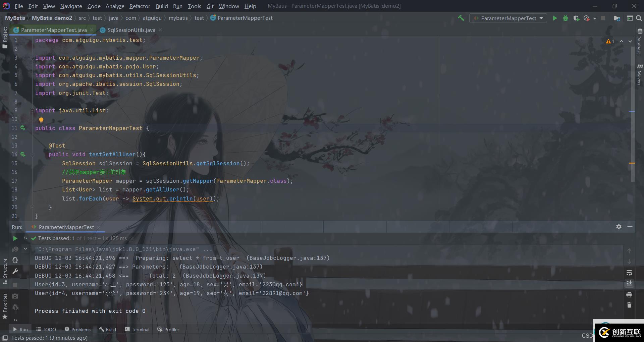Select the ParameterMapperTest.java editor tab
The image size is (644, 342).
click(54, 30)
